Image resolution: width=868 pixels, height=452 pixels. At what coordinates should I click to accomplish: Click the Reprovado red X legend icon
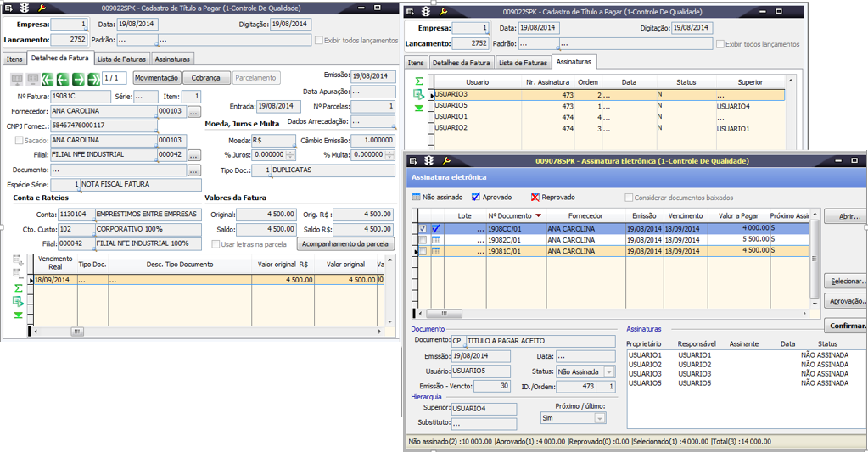(535, 197)
